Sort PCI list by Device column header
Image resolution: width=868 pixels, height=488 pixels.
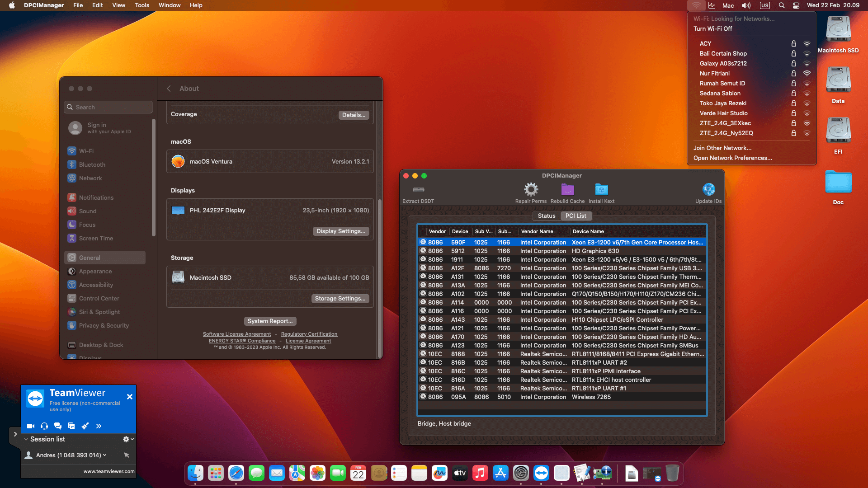click(x=460, y=231)
